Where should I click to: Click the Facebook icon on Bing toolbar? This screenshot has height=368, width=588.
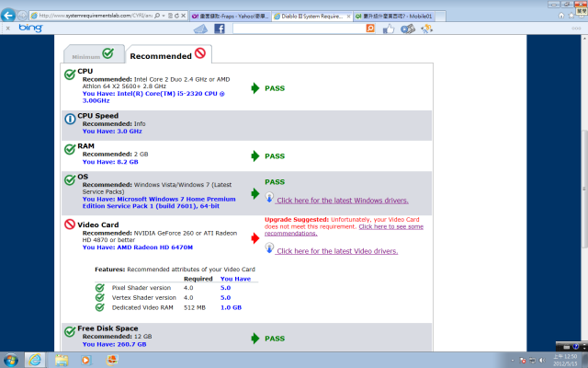point(220,29)
